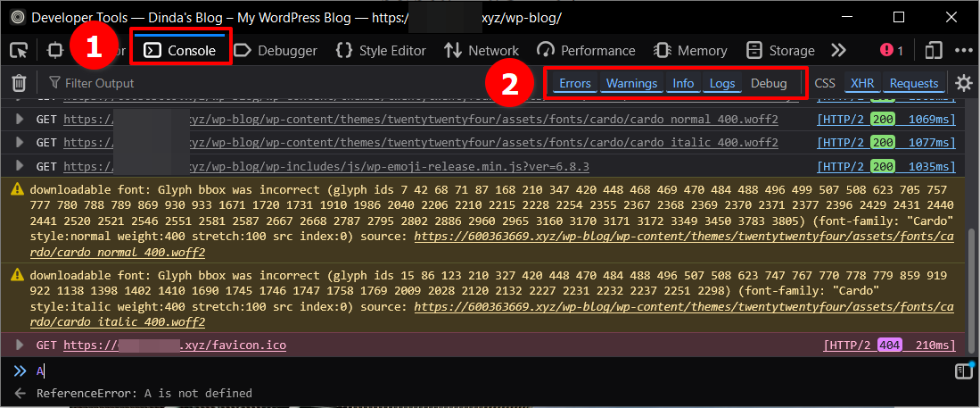The width and height of the screenshot is (980, 408).
Task: Toggle the Info filter
Action: [x=683, y=83]
